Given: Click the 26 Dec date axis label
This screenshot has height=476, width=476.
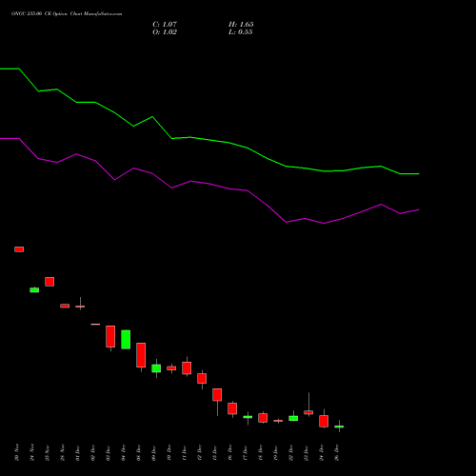Looking at the screenshot, I should click(x=337, y=452).
